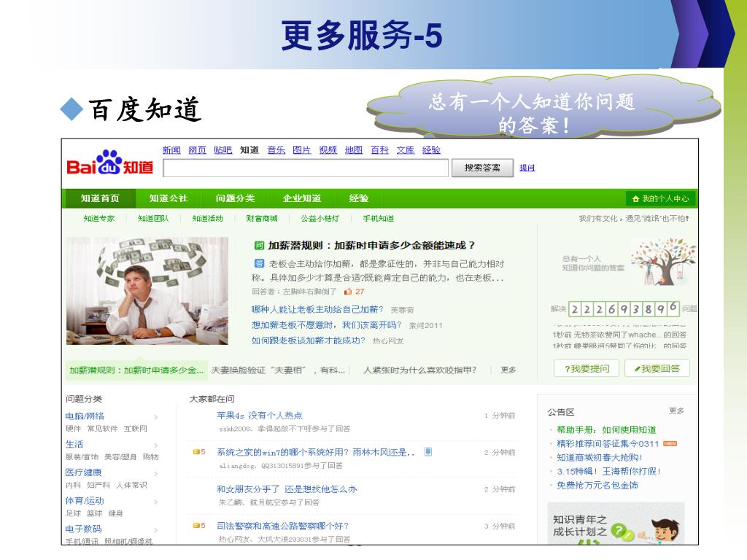Click the home icon in 我的个人中心

tap(635, 198)
